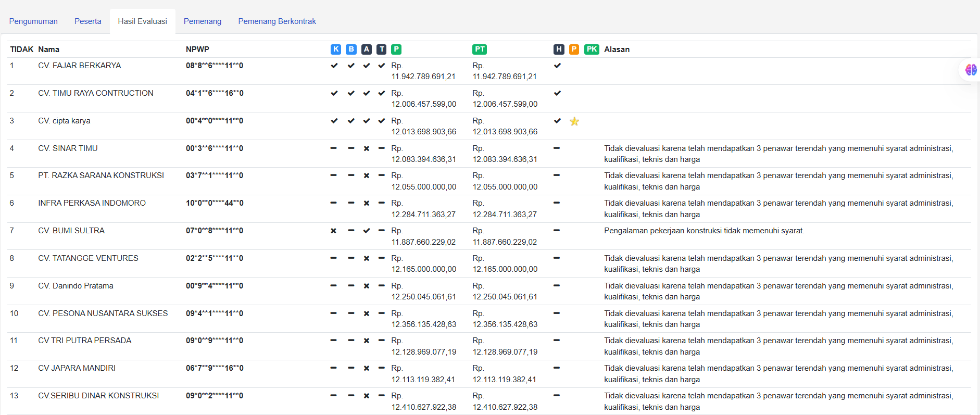Image resolution: width=980 pixels, height=415 pixels.
Task: Click PT price 12.006.457.599,00
Action: point(505,104)
